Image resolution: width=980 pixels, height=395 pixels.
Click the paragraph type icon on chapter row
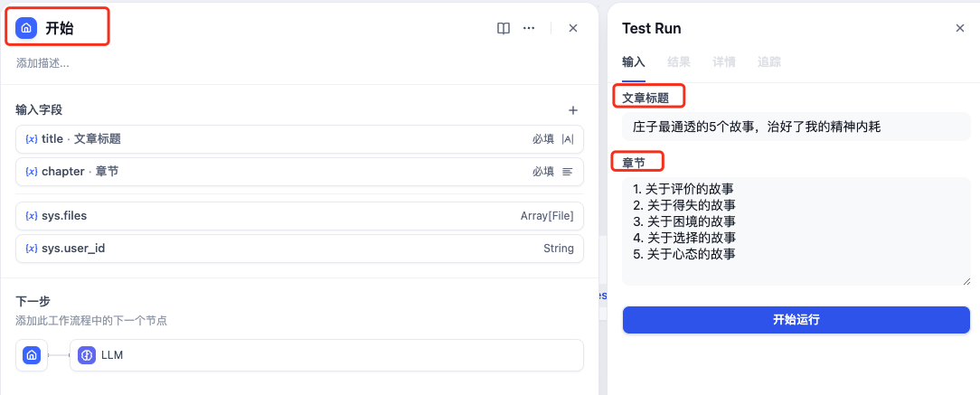[568, 172]
